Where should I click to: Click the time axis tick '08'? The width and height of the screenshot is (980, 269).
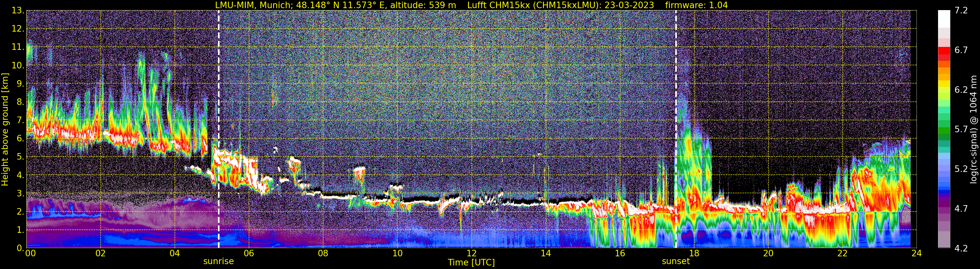pyautogui.click(x=323, y=253)
